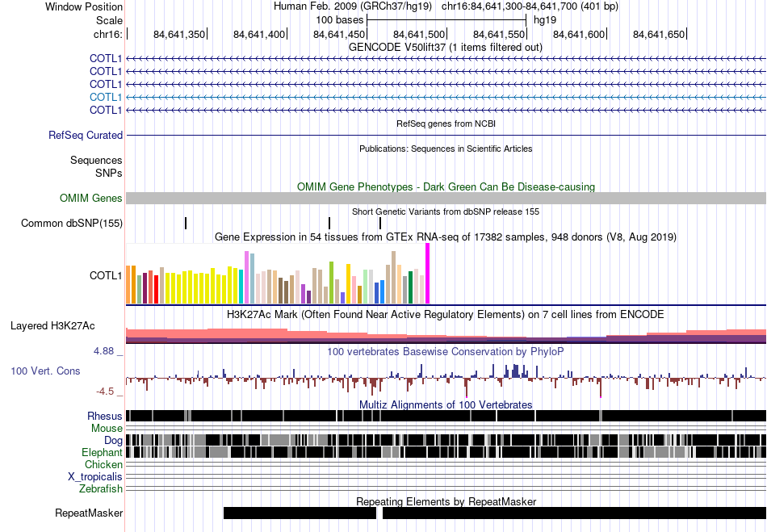Click the OMIM Genes track label
767x532 pixels.
pos(91,198)
